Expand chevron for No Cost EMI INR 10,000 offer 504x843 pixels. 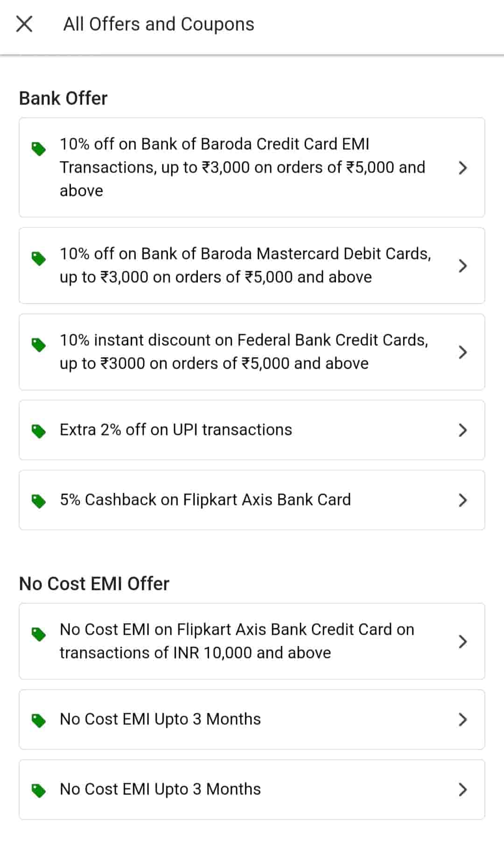point(462,641)
